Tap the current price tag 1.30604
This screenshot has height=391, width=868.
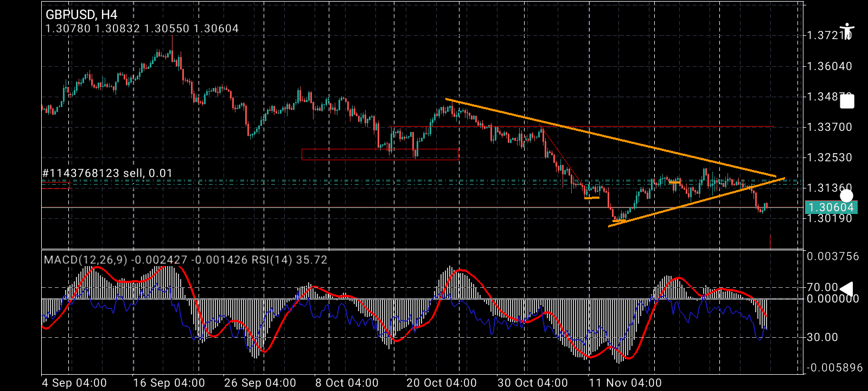831,207
